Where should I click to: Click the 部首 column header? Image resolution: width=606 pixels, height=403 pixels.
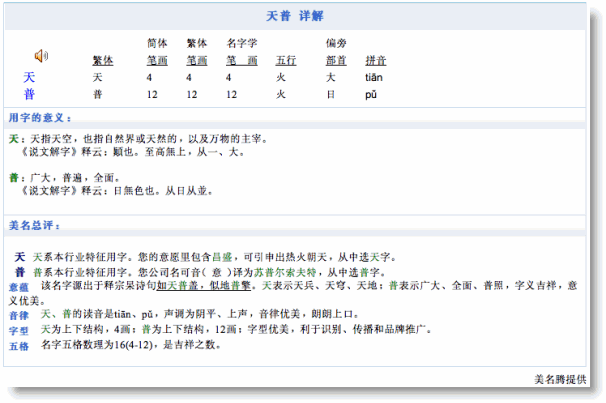[336, 60]
